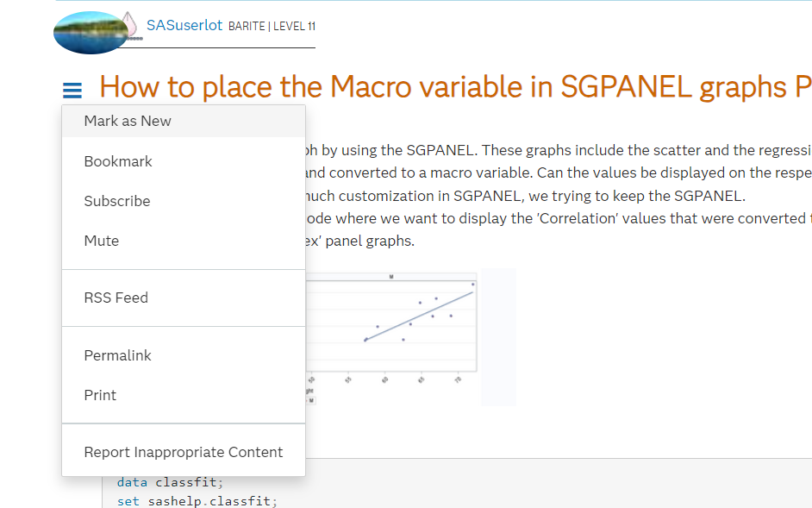Click the SASuserlot profile avatar picture
The height and width of the screenshot is (508, 812).
click(90, 33)
